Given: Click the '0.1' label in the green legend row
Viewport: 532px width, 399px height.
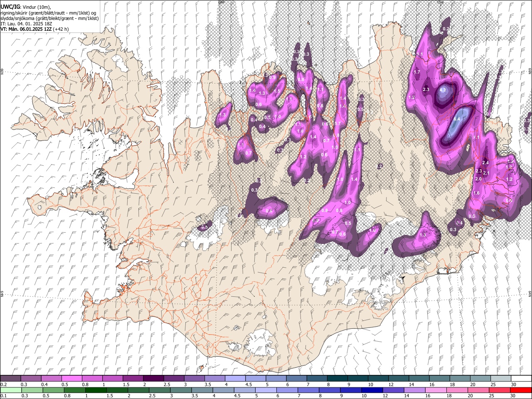Looking at the screenshot, I should pyautogui.click(x=3, y=396).
